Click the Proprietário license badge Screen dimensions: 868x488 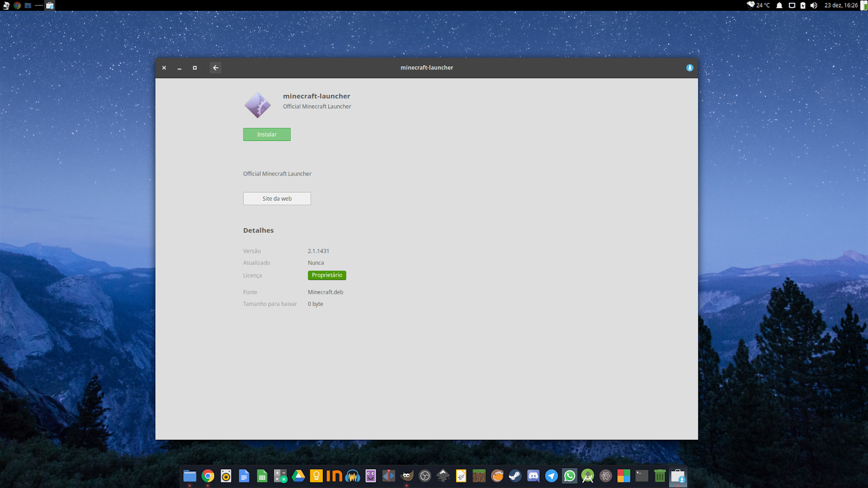click(327, 275)
